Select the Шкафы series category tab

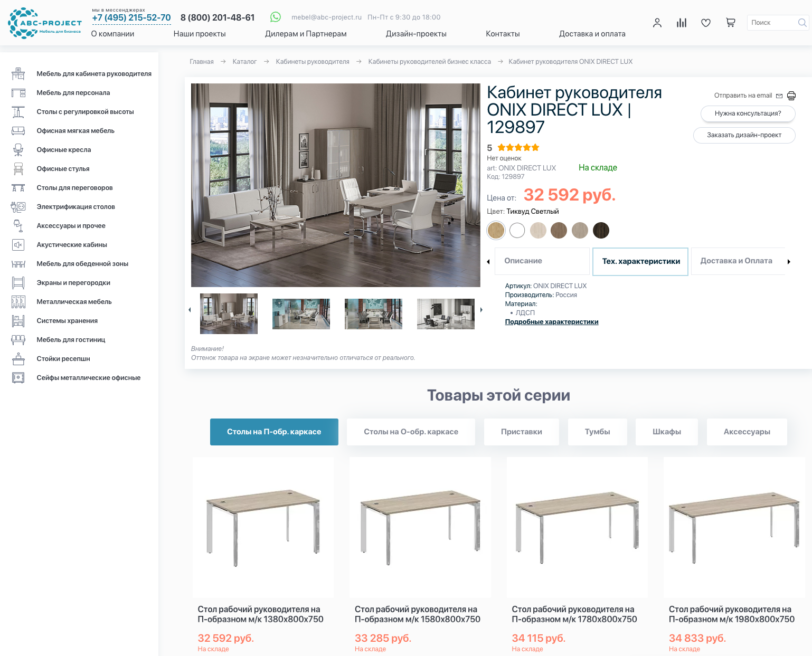click(667, 432)
